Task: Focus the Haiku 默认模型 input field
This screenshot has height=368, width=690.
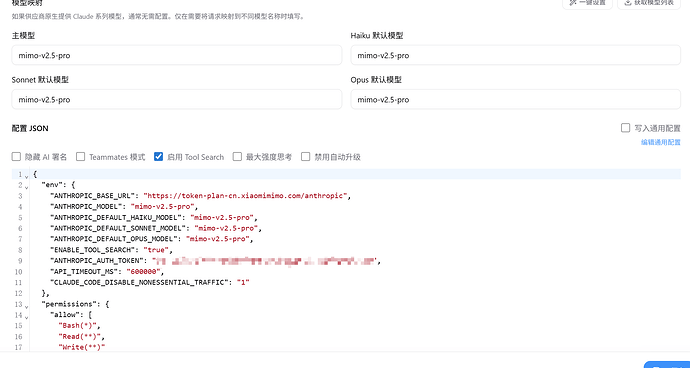Action: point(515,55)
